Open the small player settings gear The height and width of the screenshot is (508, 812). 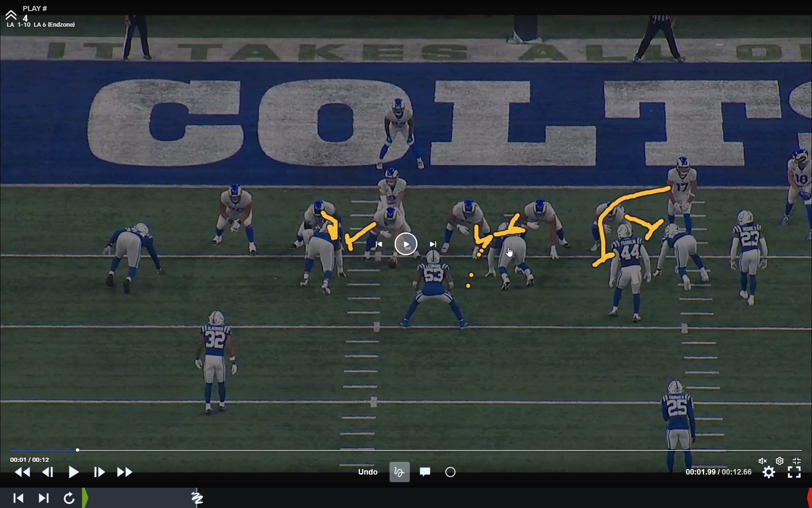tap(779, 461)
